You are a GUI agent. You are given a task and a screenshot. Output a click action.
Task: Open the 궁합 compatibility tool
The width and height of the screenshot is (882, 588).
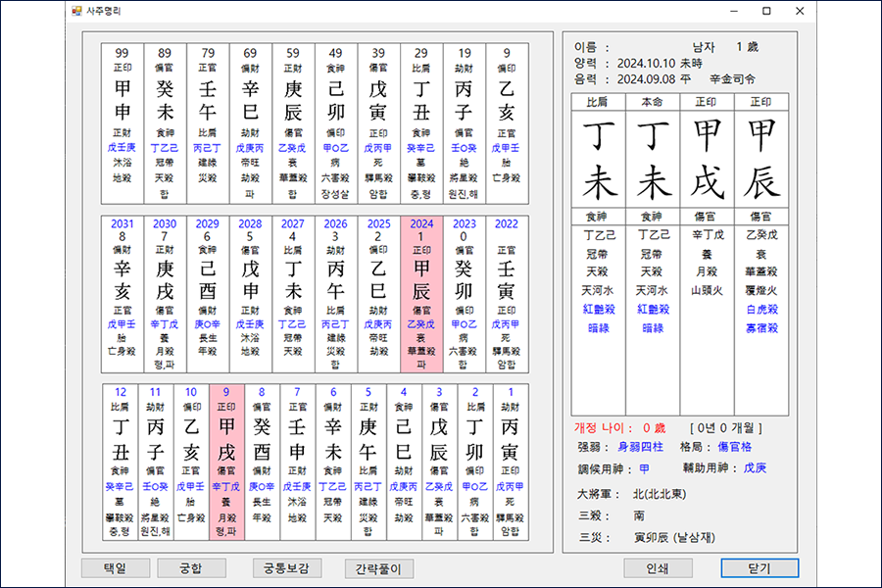192,569
